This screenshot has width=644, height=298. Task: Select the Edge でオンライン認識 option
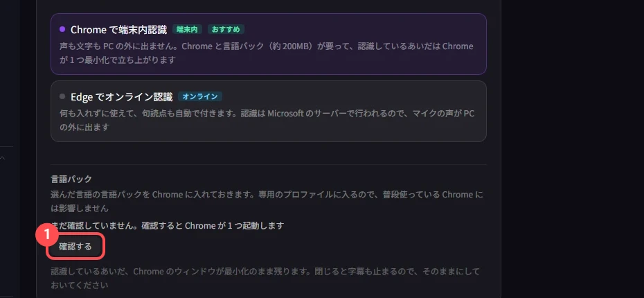click(268, 112)
